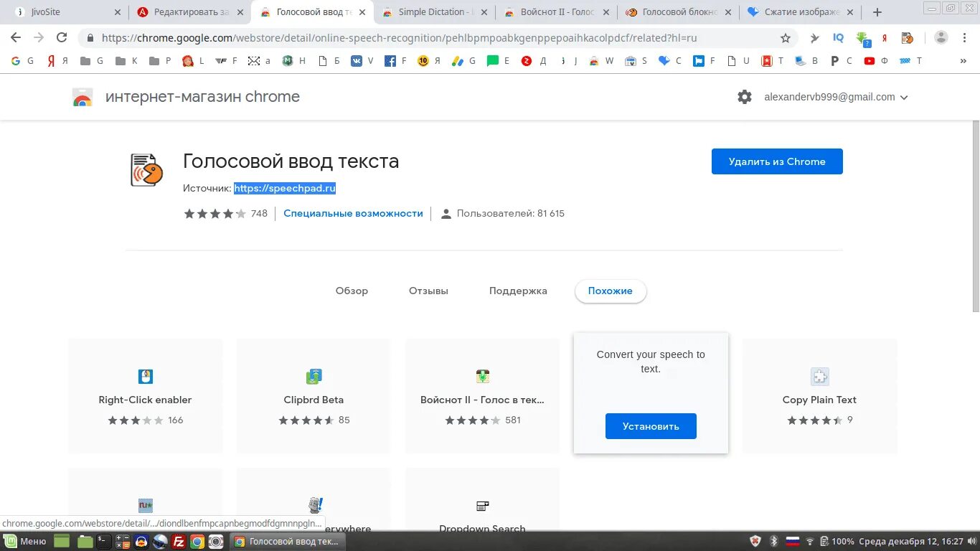Open the Войснот II extension card title

tap(482, 400)
